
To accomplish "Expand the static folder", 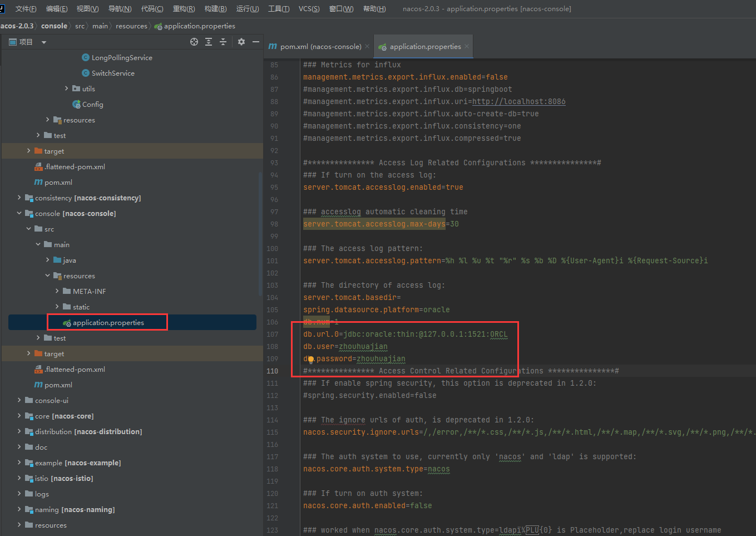I will 57,307.
